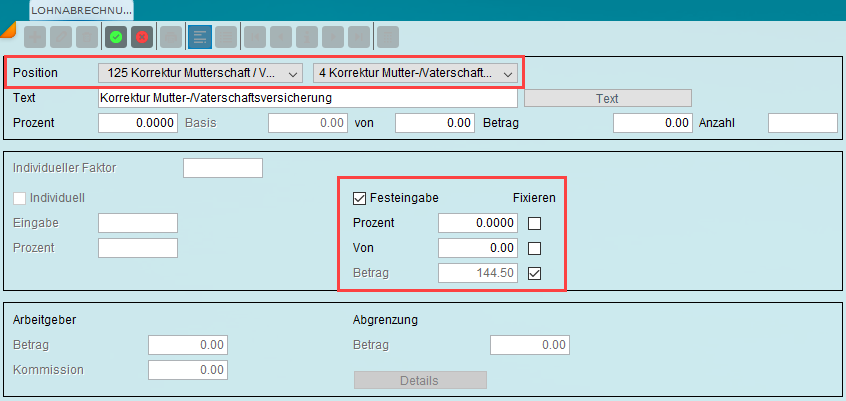846x401 pixels.
Task: Click the list view icon in the toolbar
Action: (226, 37)
